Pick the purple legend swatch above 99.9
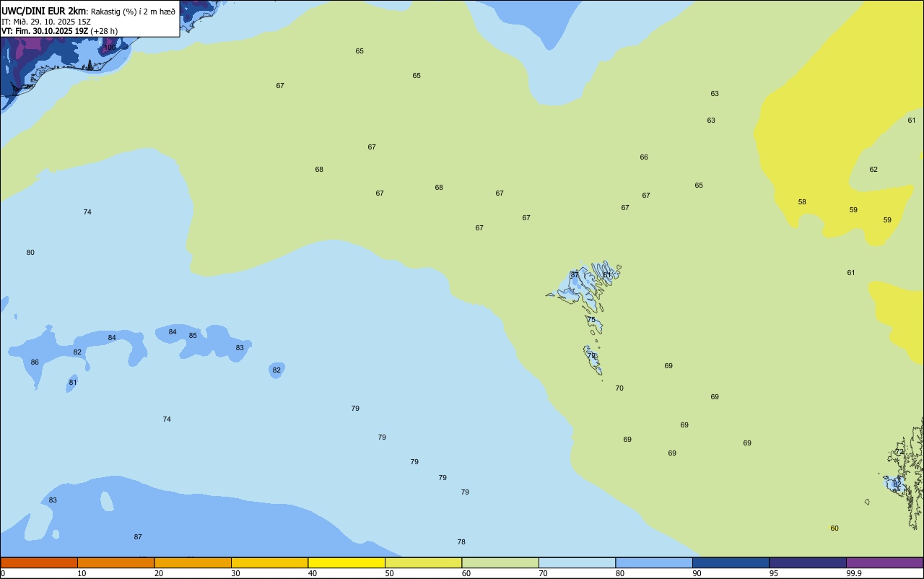The height and width of the screenshot is (579, 924). pos(884,562)
